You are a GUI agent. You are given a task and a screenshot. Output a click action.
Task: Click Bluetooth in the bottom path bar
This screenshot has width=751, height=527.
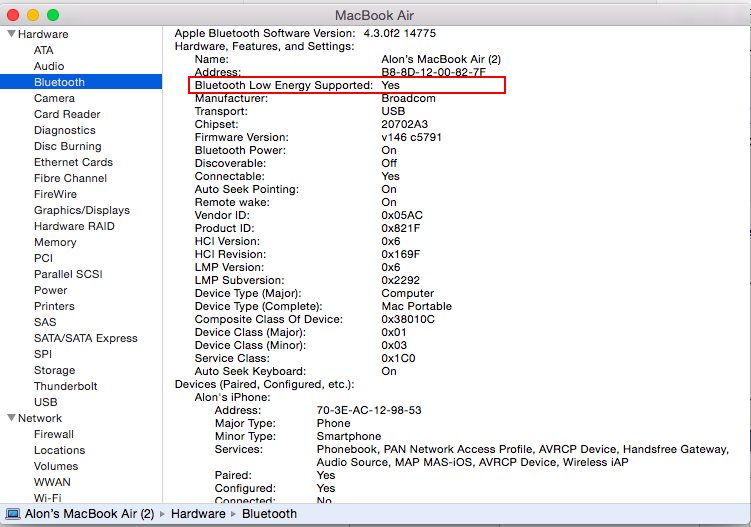(269, 514)
